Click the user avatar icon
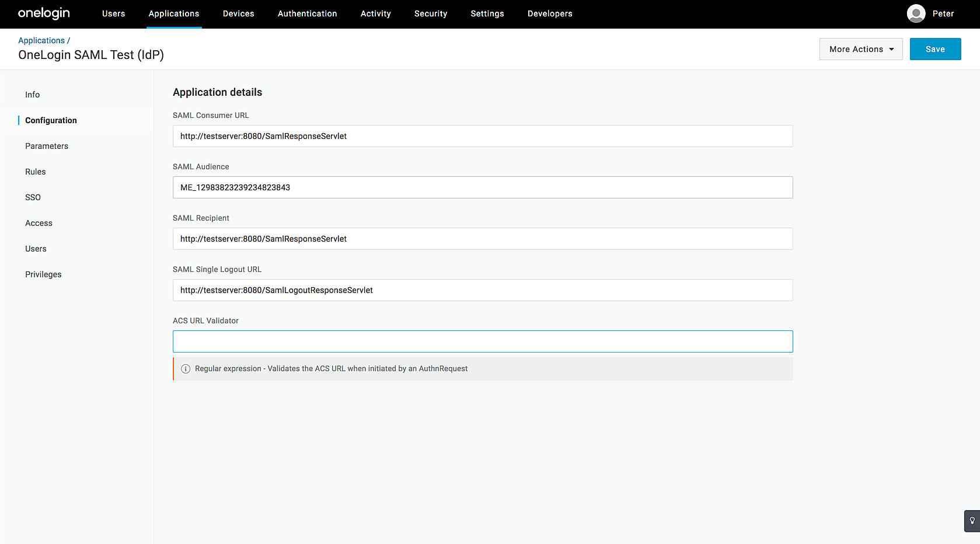 pyautogui.click(x=916, y=13)
